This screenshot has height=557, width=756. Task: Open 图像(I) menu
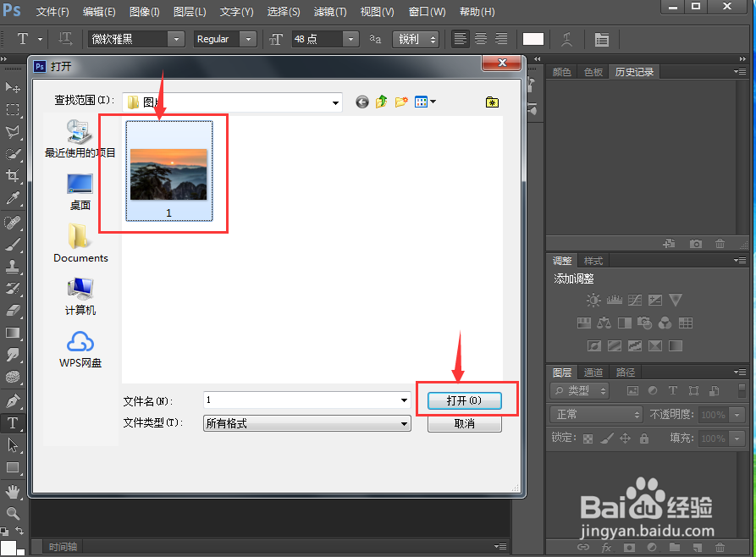145,12
